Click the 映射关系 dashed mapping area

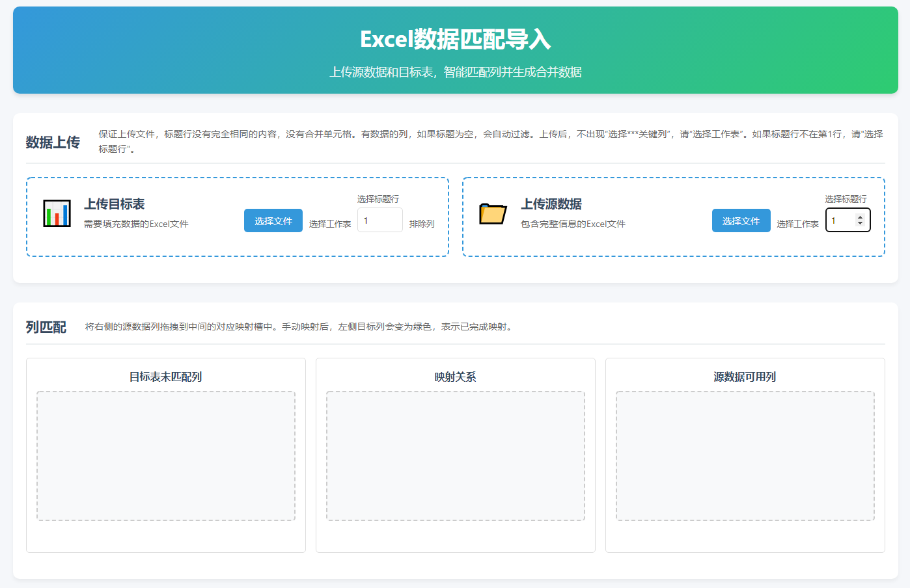(x=456, y=455)
